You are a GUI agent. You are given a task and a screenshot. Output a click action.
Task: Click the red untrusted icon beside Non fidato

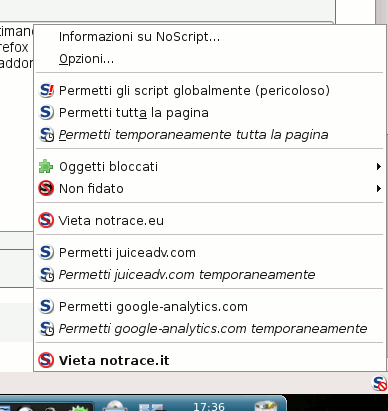pyautogui.click(x=46, y=188)
